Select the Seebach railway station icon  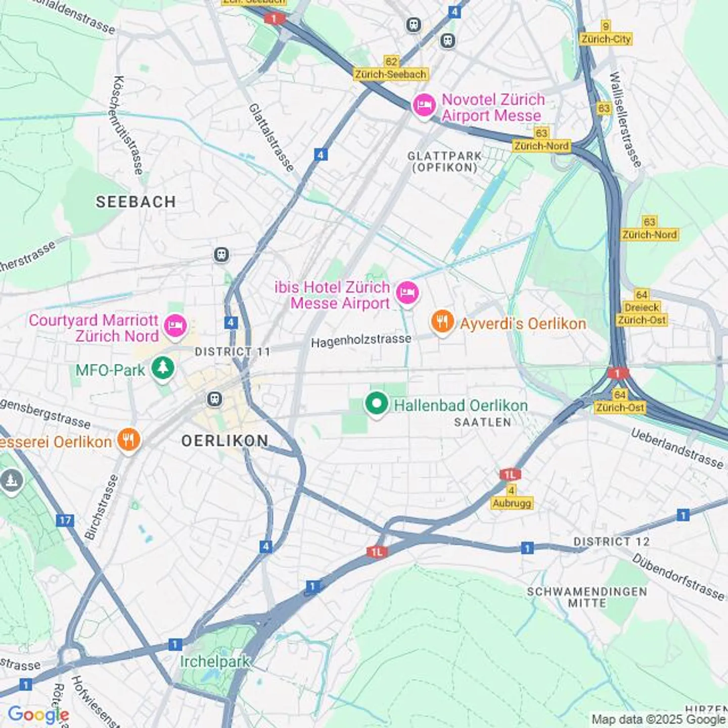pyautogui.click(x=221, y=255)
